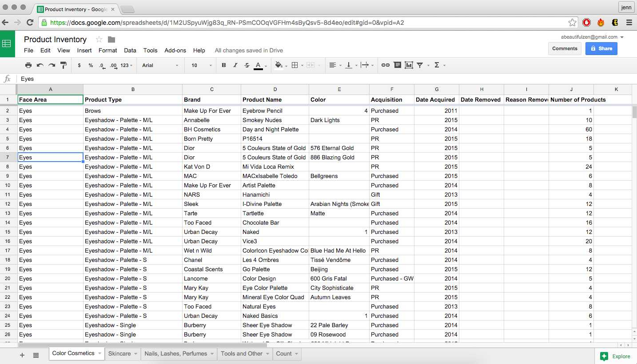Toggle bold formatting
This screenshot has height=364, width=637.
coord(223,65)
